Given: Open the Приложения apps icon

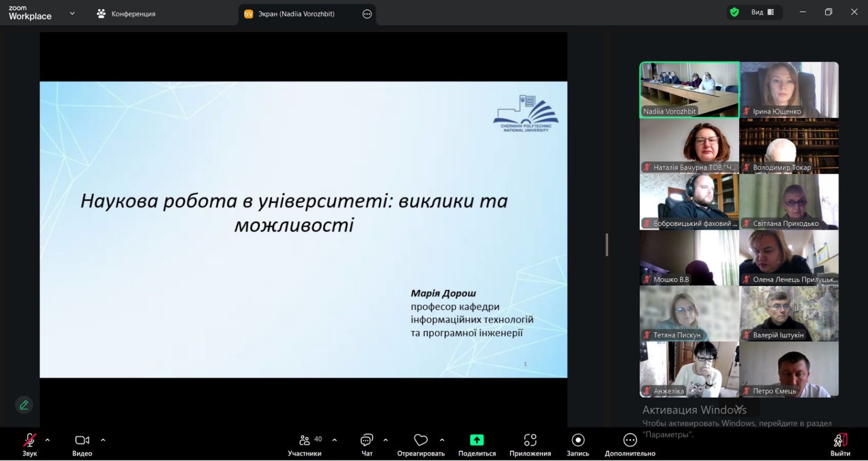Looking at the screenshot, I should 530,440.
